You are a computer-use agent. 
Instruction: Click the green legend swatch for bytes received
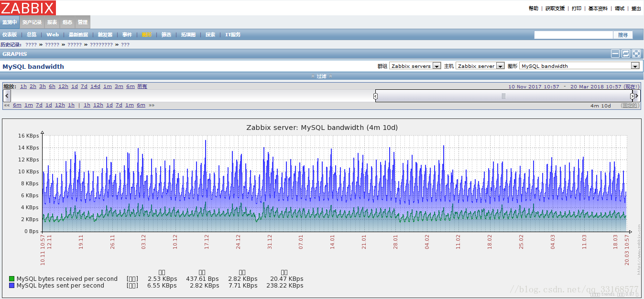(x=11, y=279)
